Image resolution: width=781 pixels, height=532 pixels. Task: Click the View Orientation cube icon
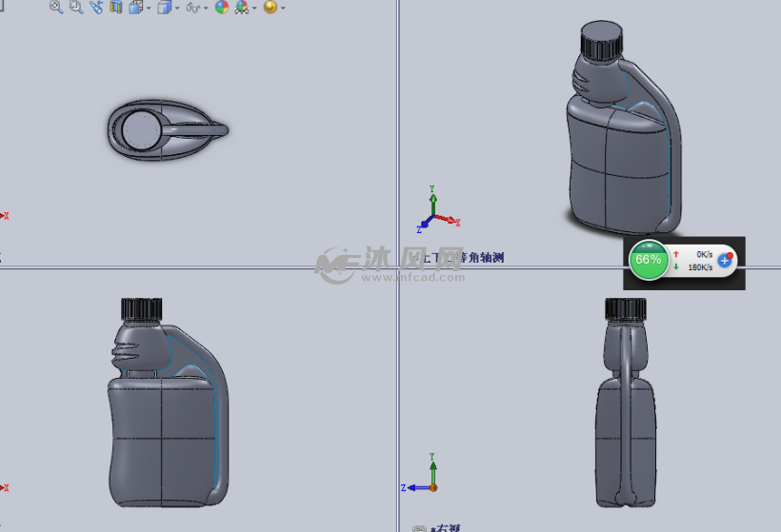point(135,7)
